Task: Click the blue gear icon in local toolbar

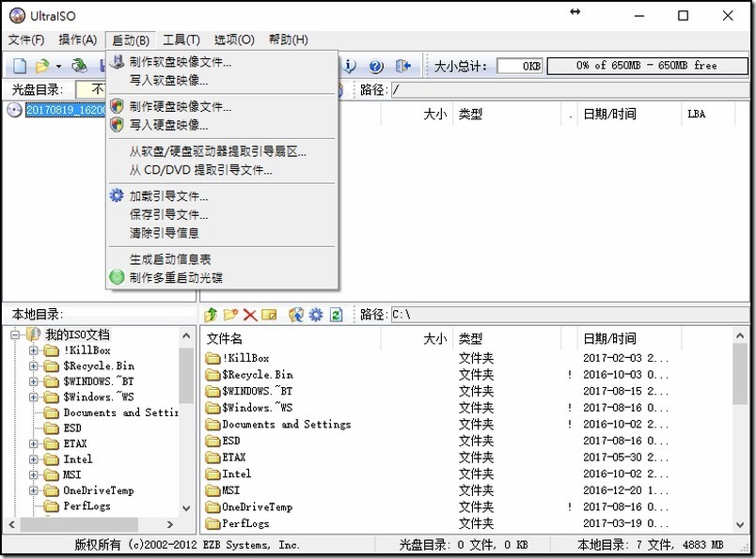Action: coord(316,315)
